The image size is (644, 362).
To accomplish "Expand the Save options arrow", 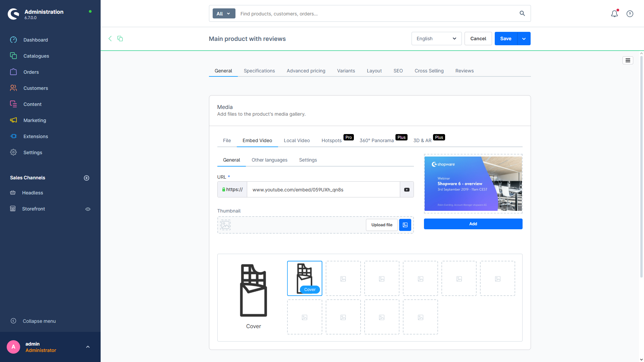I will pos(524,39).
